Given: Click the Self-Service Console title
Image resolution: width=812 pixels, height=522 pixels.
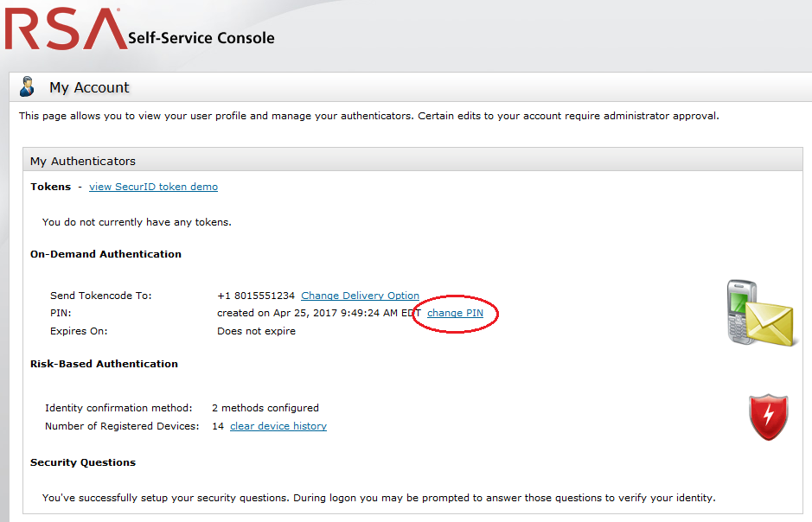Looking at the screenshot, I should [x=201, y=38].
